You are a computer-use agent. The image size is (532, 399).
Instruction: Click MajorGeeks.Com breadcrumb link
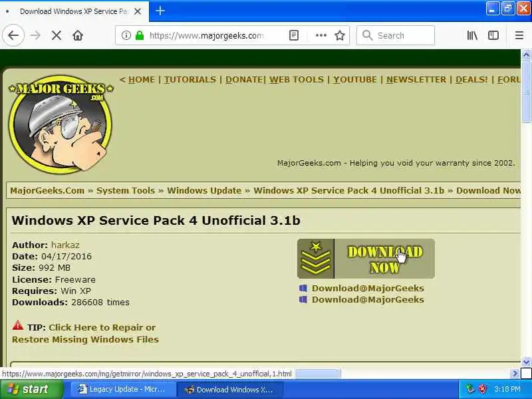pyautogui.click(x=47, y=190)
